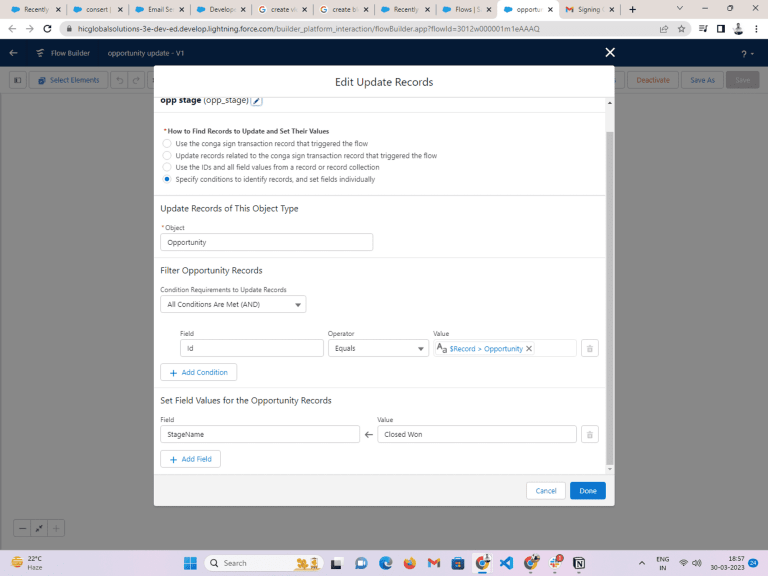Delete the Id filter condition row
768x576 pixels.
click(x=590, y=349)
